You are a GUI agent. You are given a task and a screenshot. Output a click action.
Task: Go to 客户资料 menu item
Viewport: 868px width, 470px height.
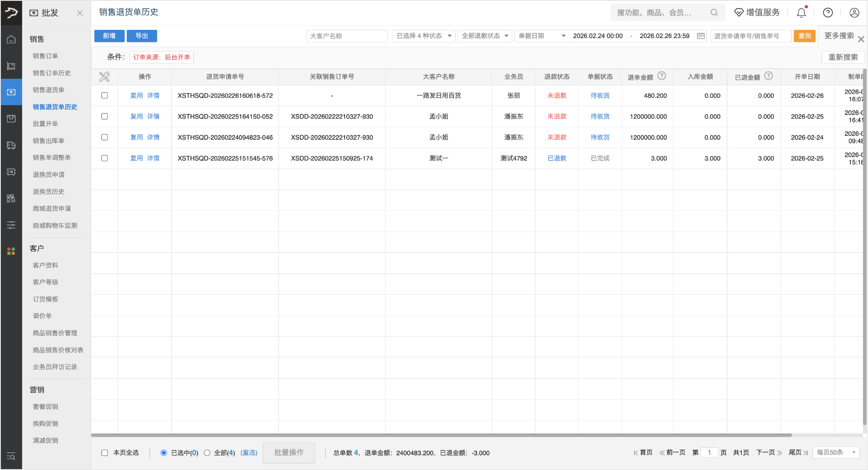45,265
